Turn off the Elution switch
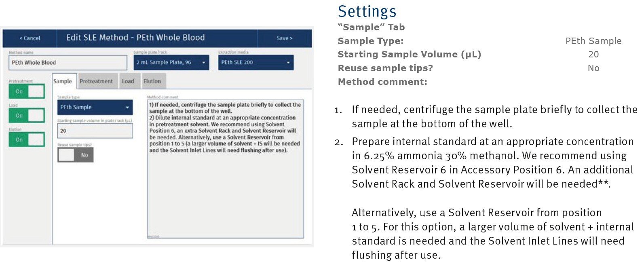 coord(27,140)
